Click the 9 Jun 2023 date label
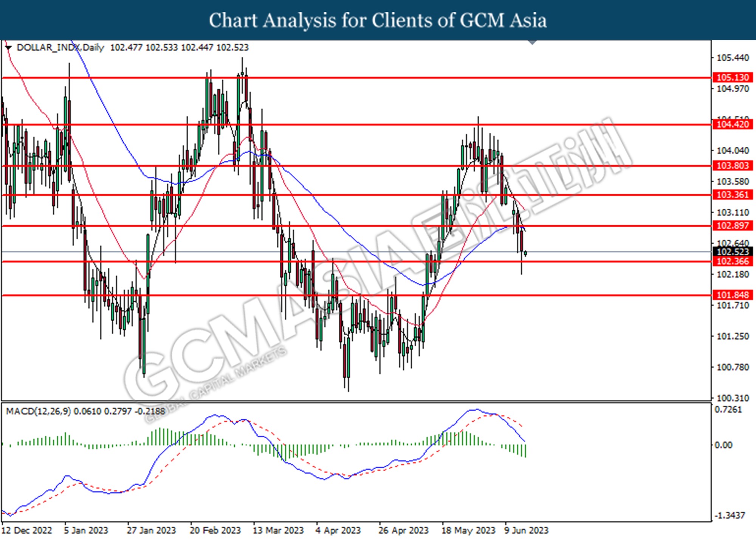Image resolution: width=756 pixels, height=540 pixels. 526,530
